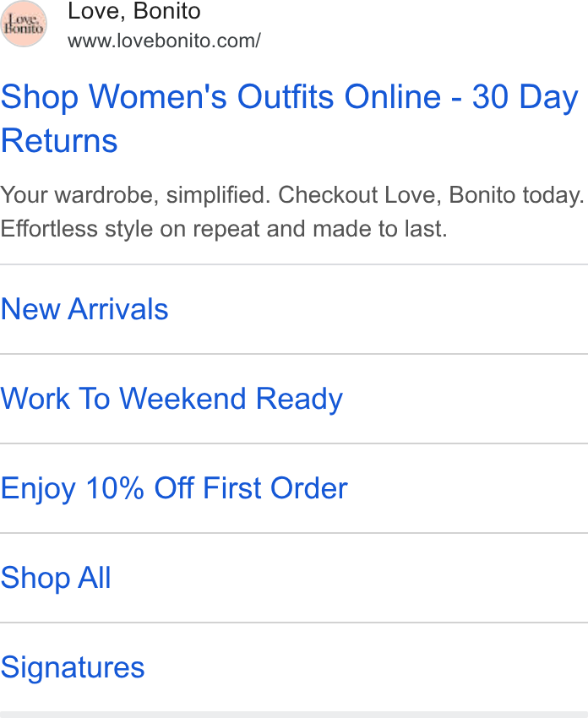Open the Love, Bonito advertiser name
This screenshot has height=718, width=588.
[x=134, y=11]
